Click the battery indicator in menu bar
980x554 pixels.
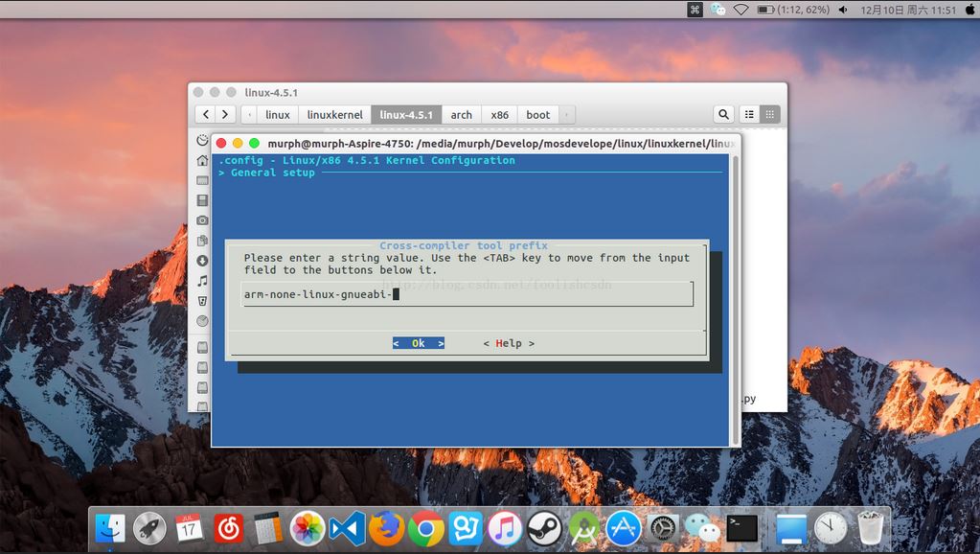793,10
